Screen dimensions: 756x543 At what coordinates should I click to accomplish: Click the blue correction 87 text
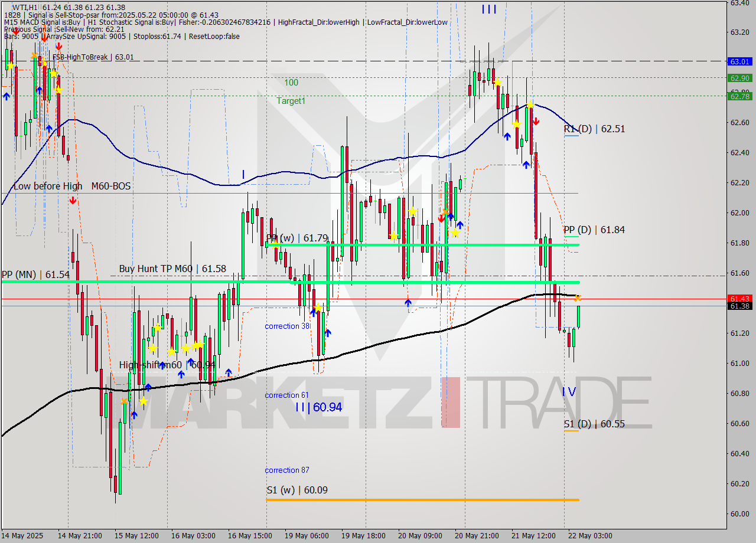tap(286, 470)
